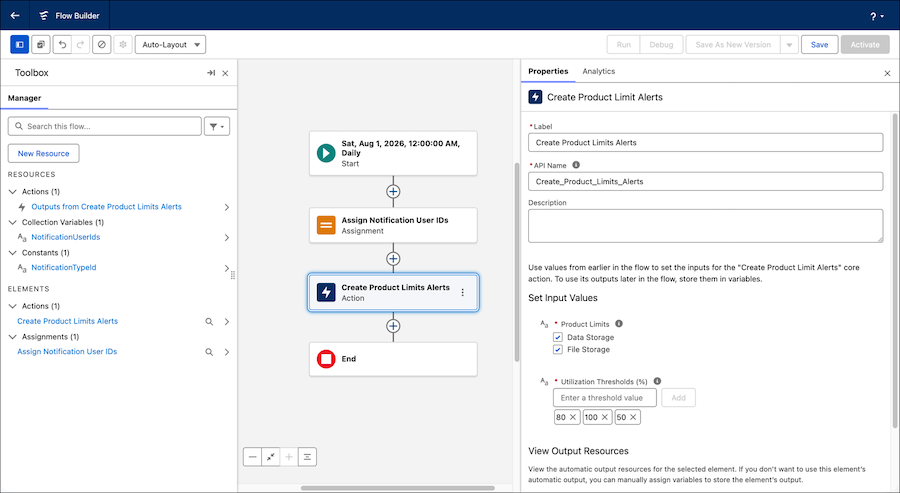Show API Name info tooltip
Viewport: 900px width, 493px height.
[x=576, y=165]
